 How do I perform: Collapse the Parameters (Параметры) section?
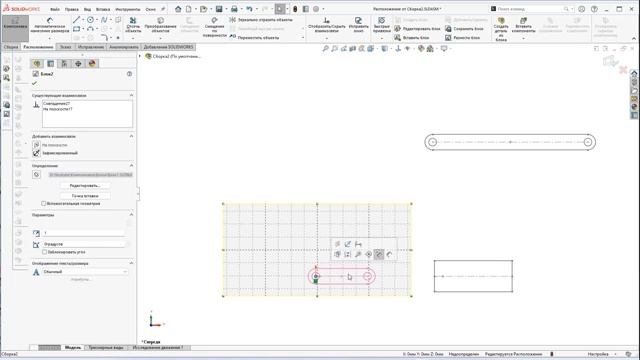[x=131, y=215]
